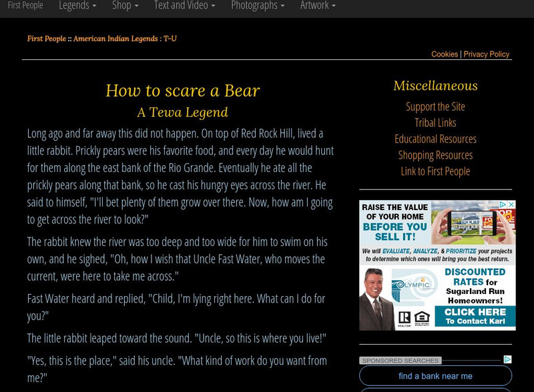The width and height of the screenshot is (534, 392).
Task: Click the 'Miscellaneous' sidebar heading
Action: pos(435,86)
